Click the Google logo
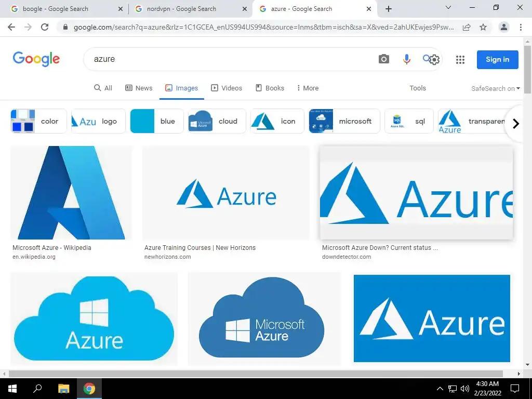This screenshot has width=532, height=399. (36, 59)
